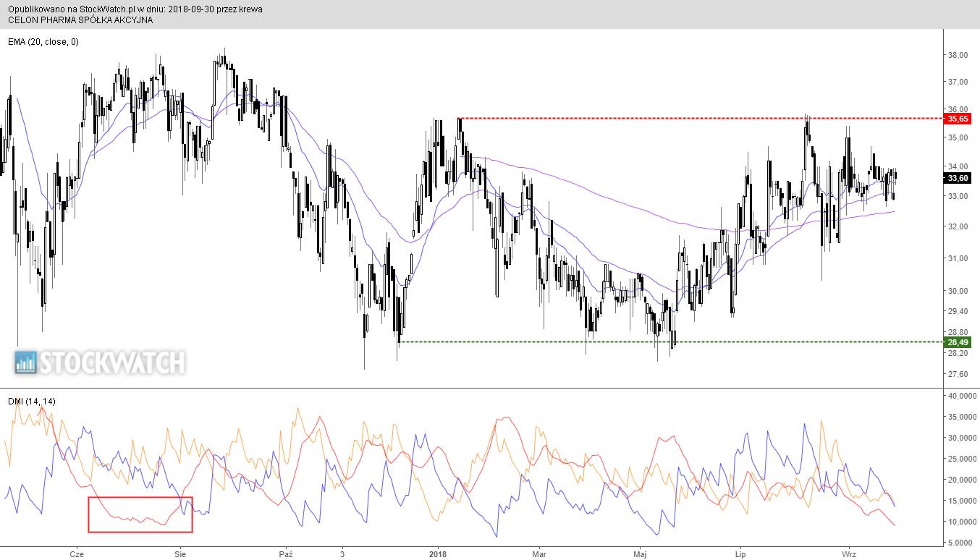980x560 pixels.
Task: Click the 15,0000 DMI axis value
Action: 961,501
